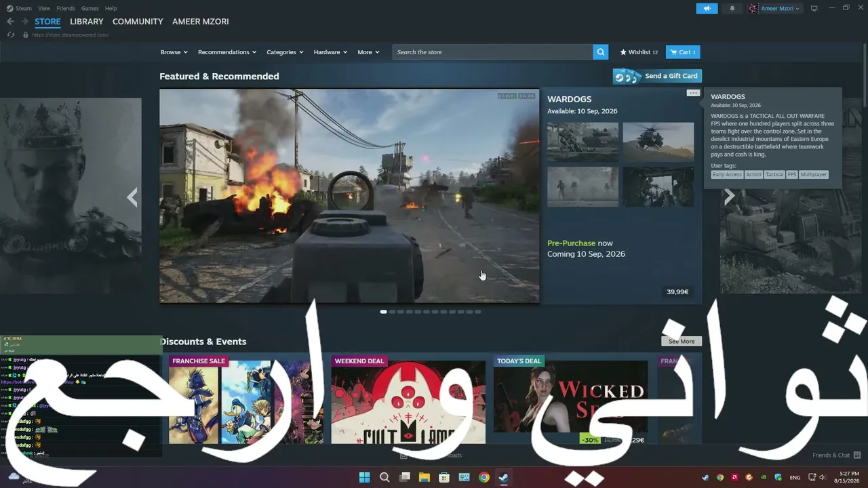View the WARDOGS tank screenshot thumbnail
This screenshot has height=488, width=868.
point(583,142)
